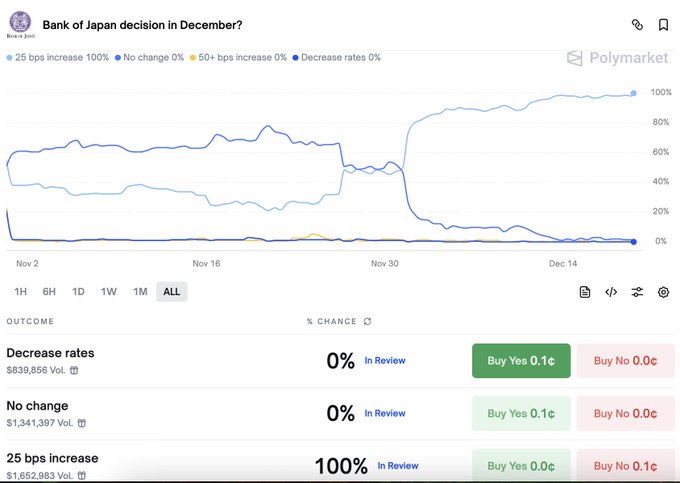The height and width of the screenshot is (483, 680).
Task: Choose the ALL time range
Action: (x=171, y=292)
